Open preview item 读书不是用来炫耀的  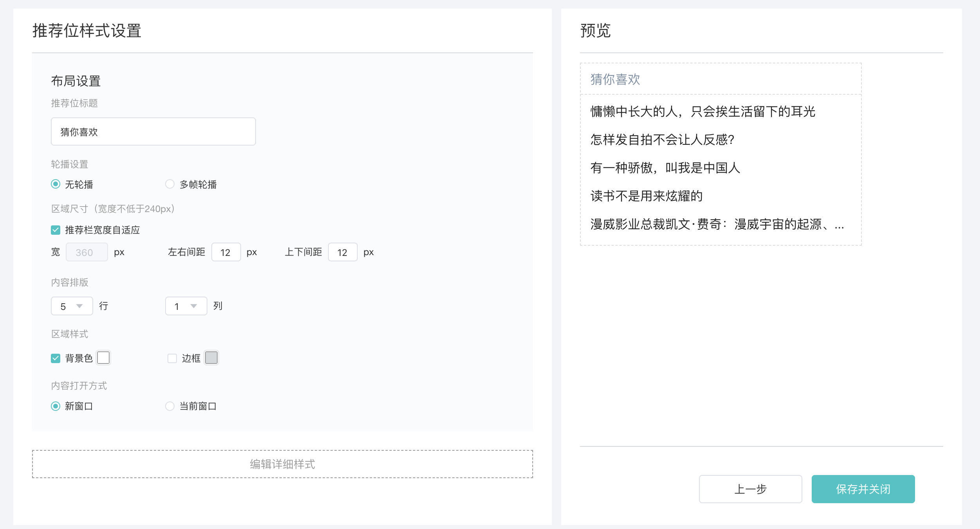coord(647,196)
